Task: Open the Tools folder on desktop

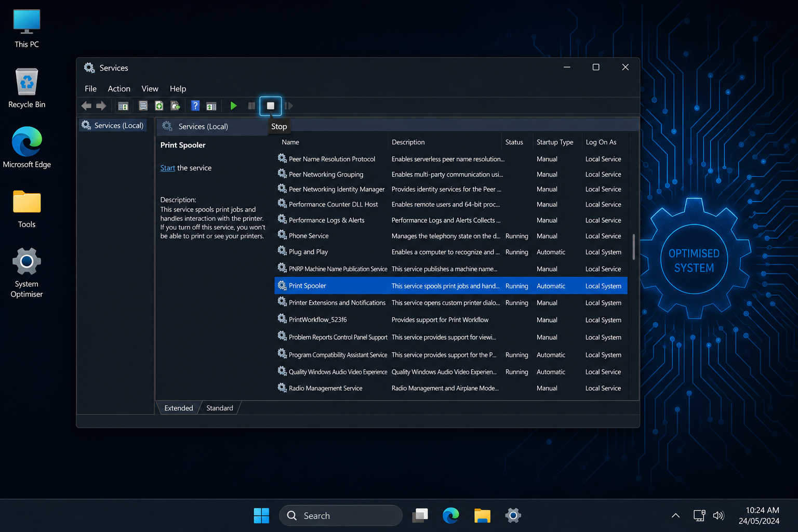Action: pos(26,209)
